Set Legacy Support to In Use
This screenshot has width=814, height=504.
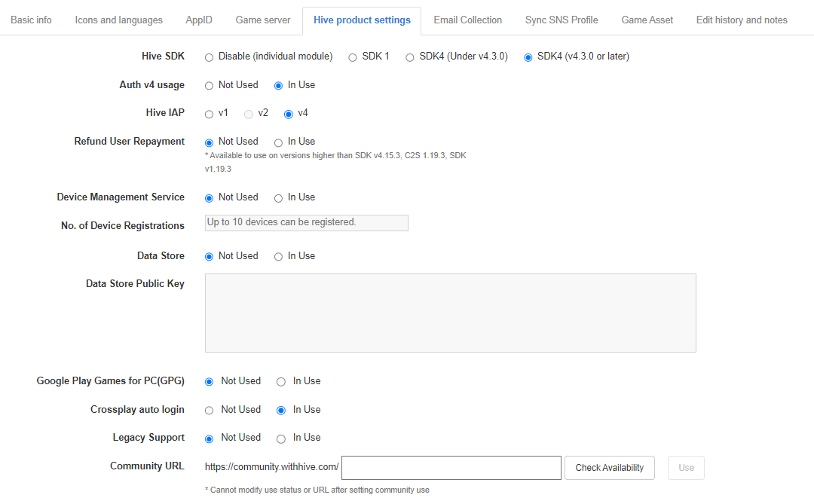click(x=281, y=439)
